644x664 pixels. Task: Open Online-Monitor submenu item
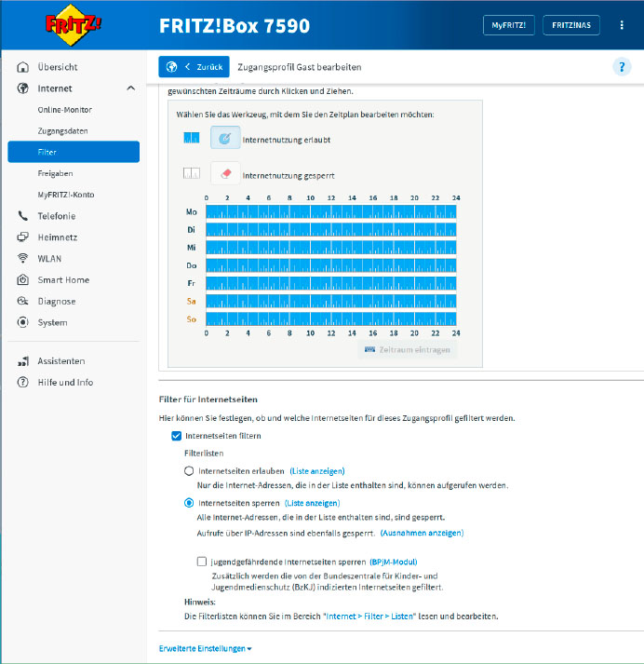click(65, 110)
